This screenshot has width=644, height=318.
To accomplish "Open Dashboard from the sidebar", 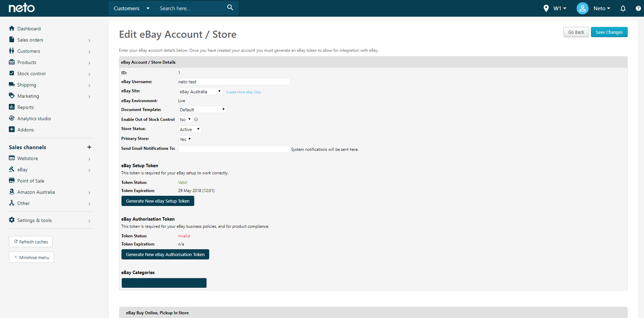I will point(29,29).
